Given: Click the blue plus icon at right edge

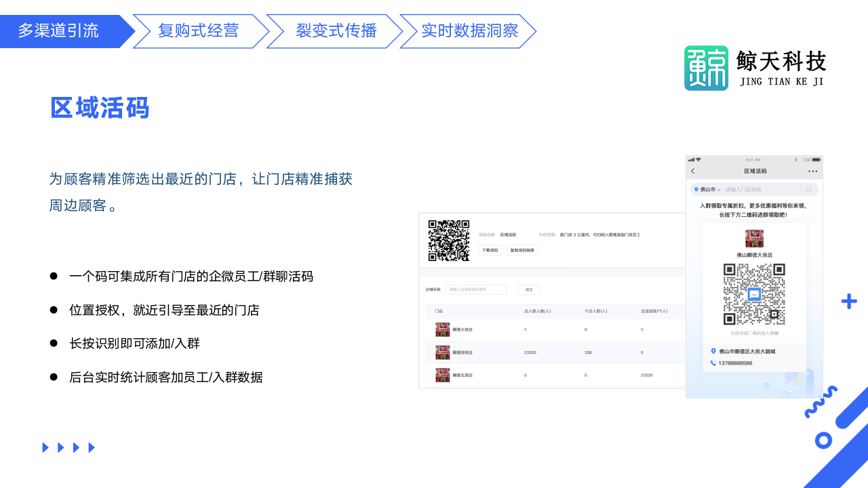Looking at the screenshot, I should click(848, 302).
